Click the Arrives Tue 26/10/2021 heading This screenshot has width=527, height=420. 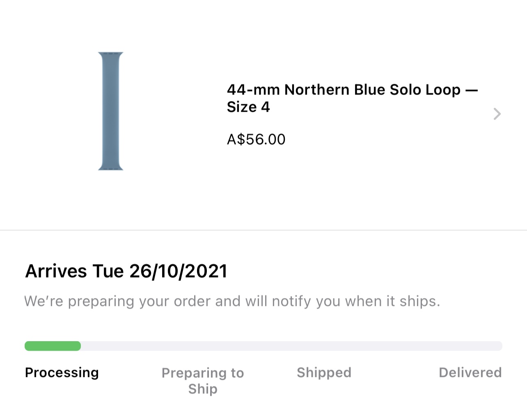tap(126, 271)
